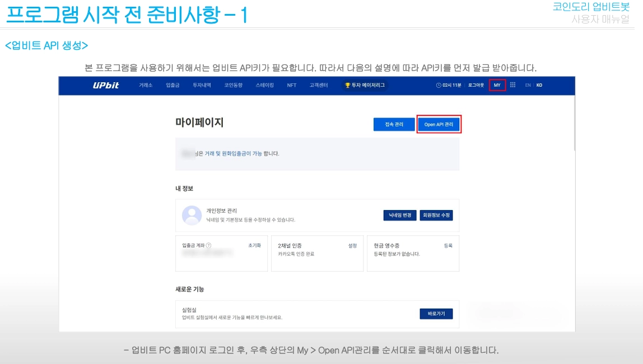The height and width of the screenshot is (364, 643).
Task: Open the NFT menu
Action: click(292, 85)
